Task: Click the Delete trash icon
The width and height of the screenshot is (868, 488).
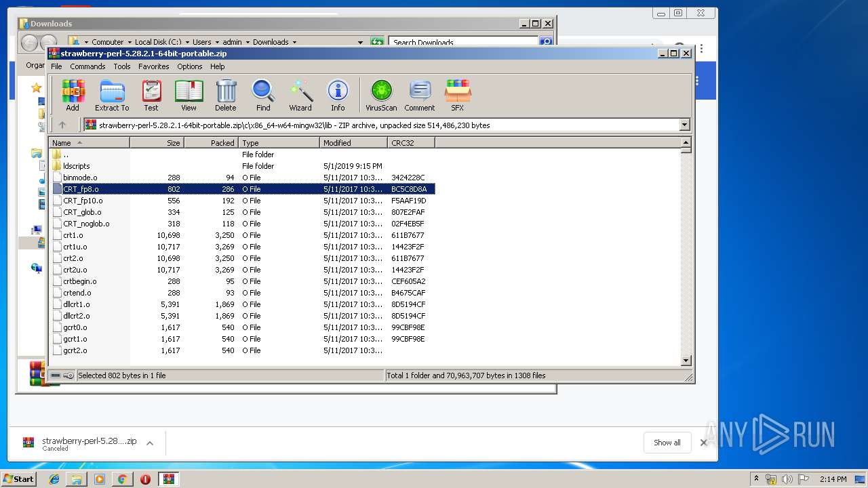Action: (226, 96)
